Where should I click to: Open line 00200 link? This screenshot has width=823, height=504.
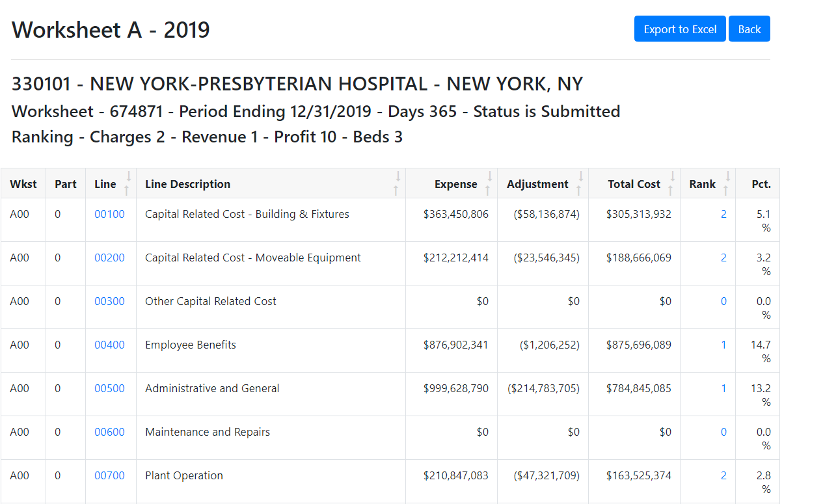tap(109, 258)
